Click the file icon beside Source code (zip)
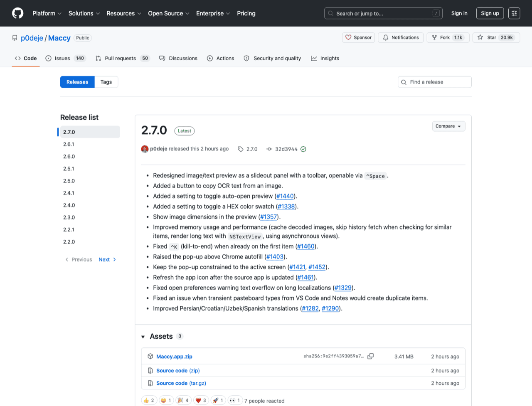Viewport: 532px width, 406px height. click(150, 370)
